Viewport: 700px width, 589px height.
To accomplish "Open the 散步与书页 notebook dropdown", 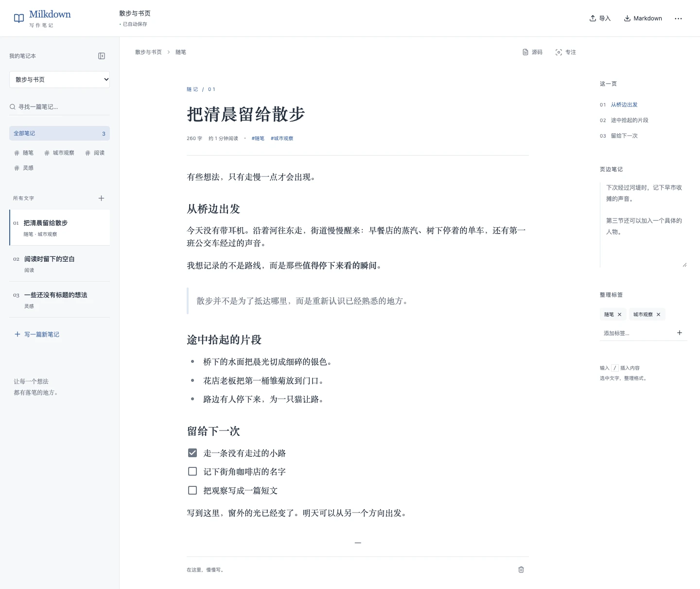I will click(x=59, y=79).
